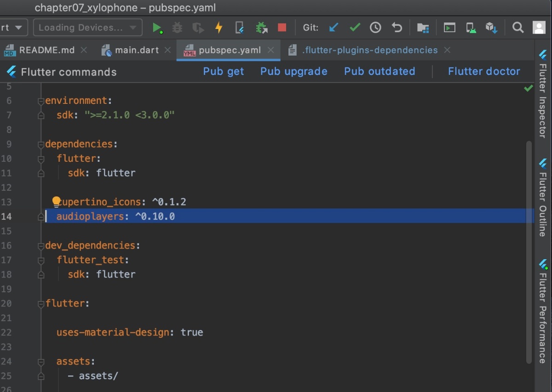Open Search Everywhere with the magnifier icon

click(518, 28)
